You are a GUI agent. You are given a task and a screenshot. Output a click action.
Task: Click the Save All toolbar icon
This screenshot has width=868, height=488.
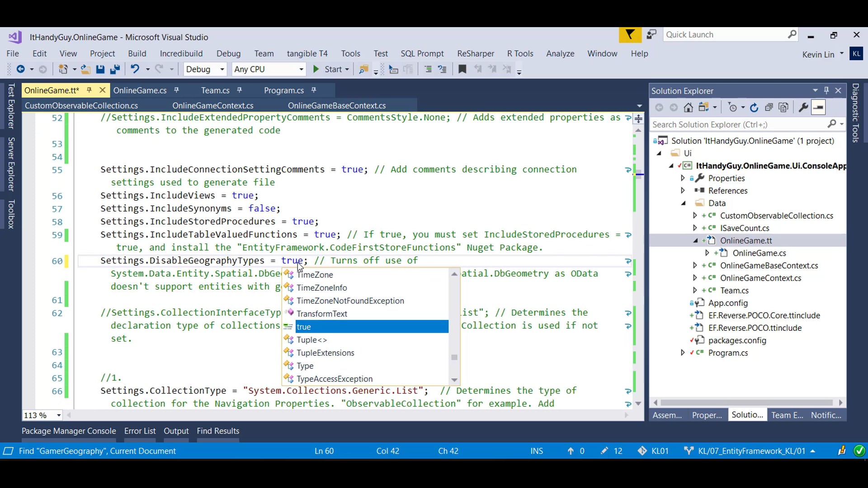[115, 69]
